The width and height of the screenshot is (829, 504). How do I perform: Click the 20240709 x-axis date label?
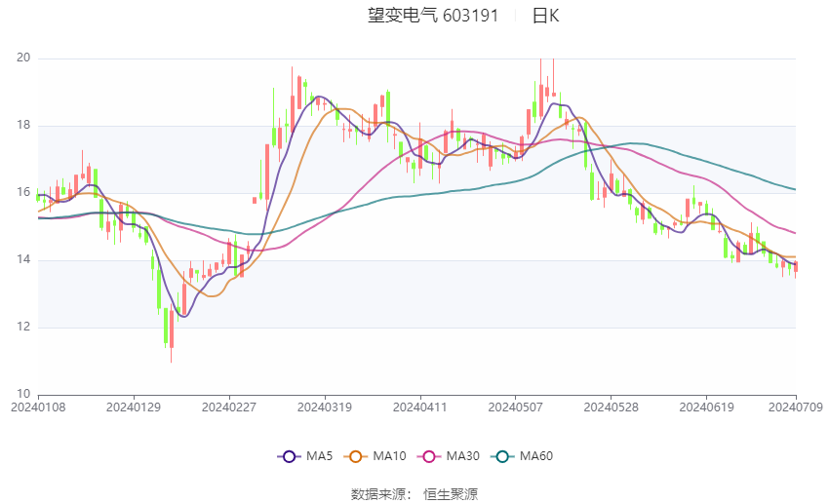796,407
